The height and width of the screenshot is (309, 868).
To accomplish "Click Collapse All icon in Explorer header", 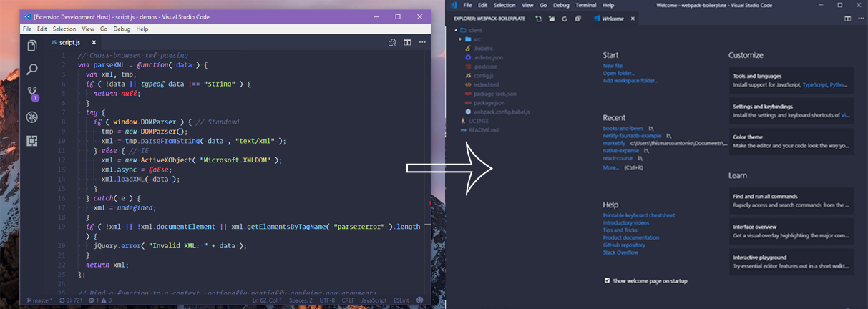I will click(578, 19).
